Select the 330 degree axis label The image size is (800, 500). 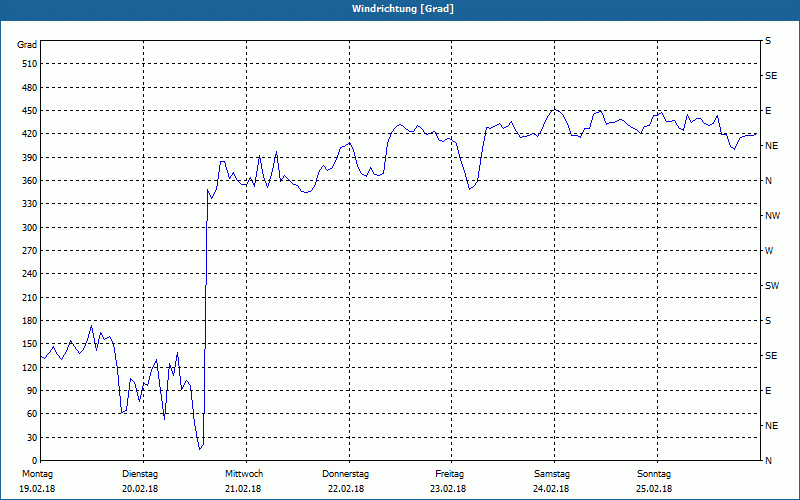[30, 204]
